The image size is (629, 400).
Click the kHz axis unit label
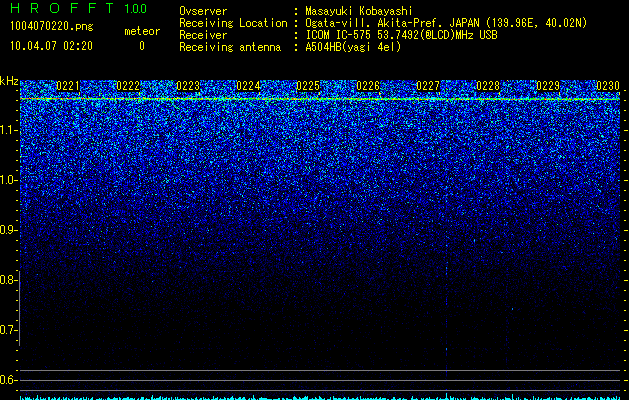point(9,81)
